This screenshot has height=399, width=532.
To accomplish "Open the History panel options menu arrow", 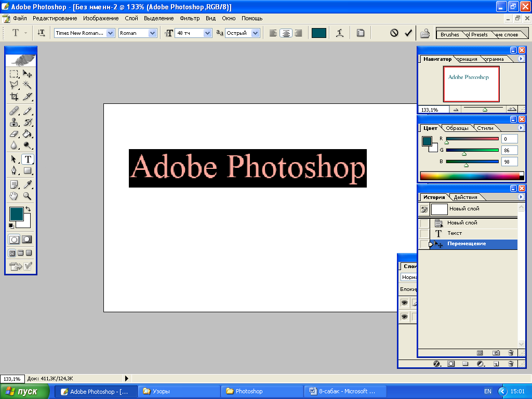I will [x=521, y=197].
